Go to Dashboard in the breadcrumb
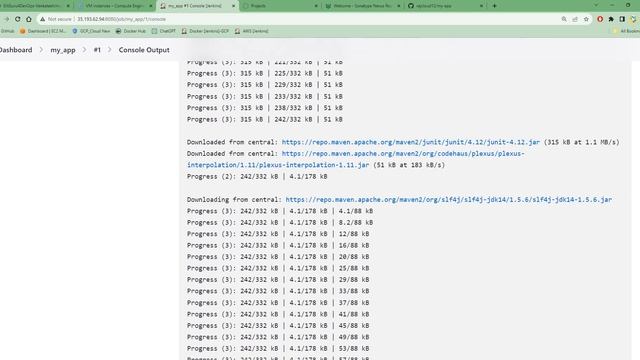The image size is (640, 360). (16, 50)
